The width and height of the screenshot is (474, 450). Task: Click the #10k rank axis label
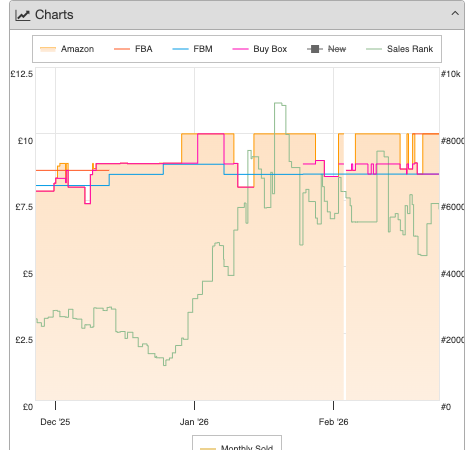[451, 74]
